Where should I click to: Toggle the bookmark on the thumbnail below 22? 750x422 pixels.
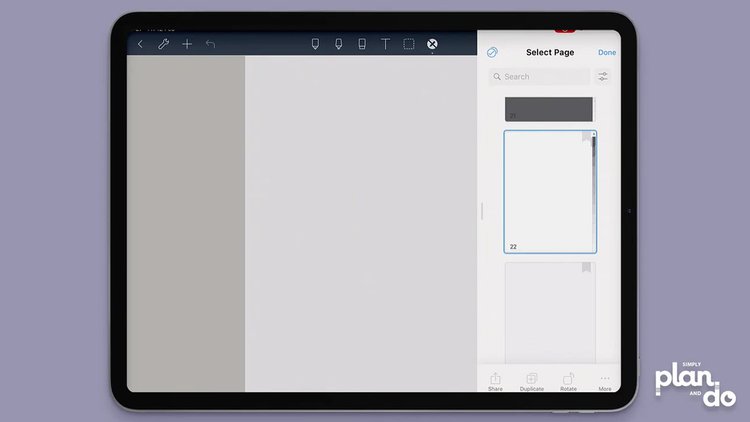click(x=586, y=267)
